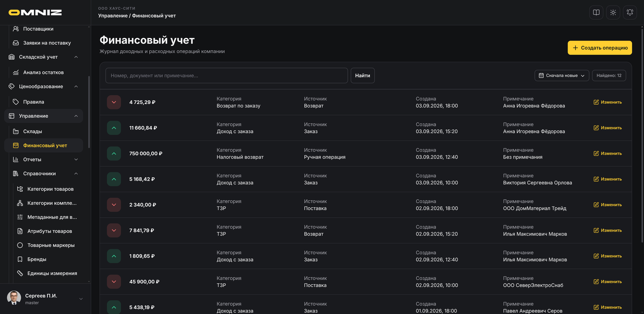The width and height of the screenshot is (644, 314).
Task: Open Финансовый учет menu item
Action: tap(44, 146)
